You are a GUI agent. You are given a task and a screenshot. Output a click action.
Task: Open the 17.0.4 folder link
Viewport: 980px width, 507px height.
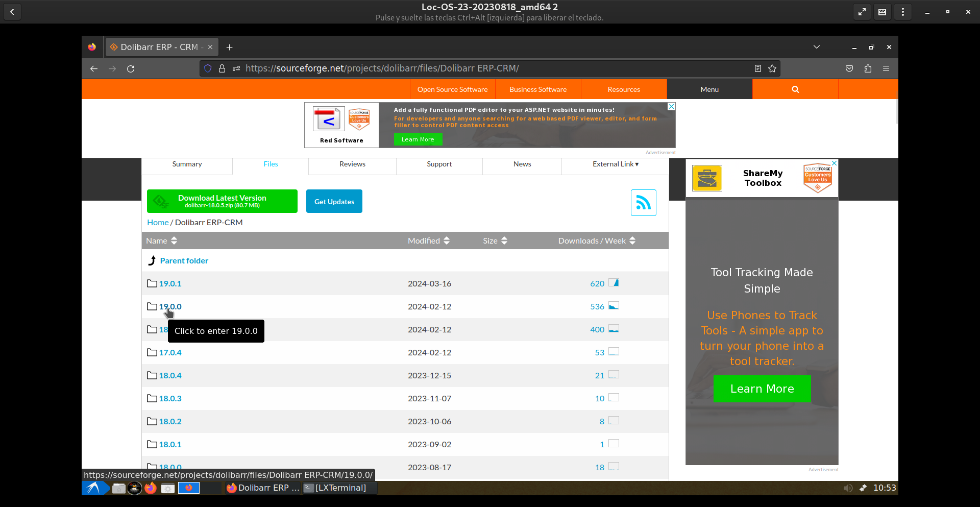click(x=170, y=352)
